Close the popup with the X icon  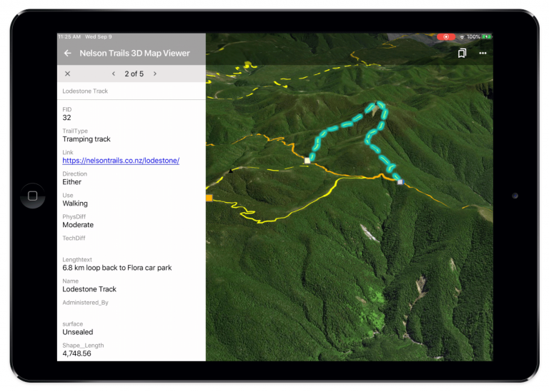[68, 74]
